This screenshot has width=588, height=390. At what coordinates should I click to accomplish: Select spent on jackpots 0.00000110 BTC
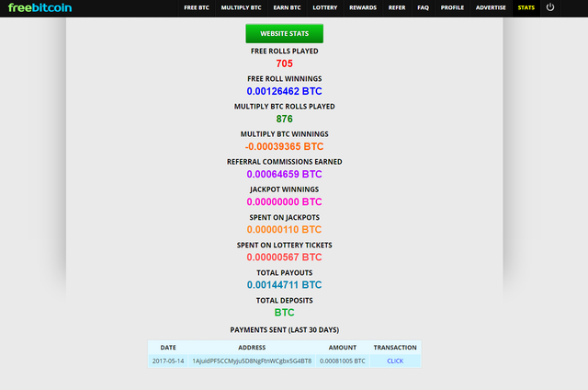[x=284, y=229]
